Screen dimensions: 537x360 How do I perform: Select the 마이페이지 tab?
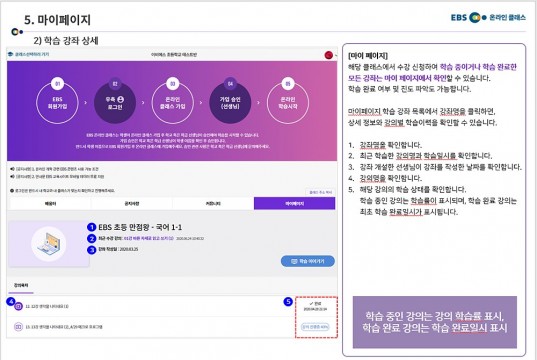295,203
